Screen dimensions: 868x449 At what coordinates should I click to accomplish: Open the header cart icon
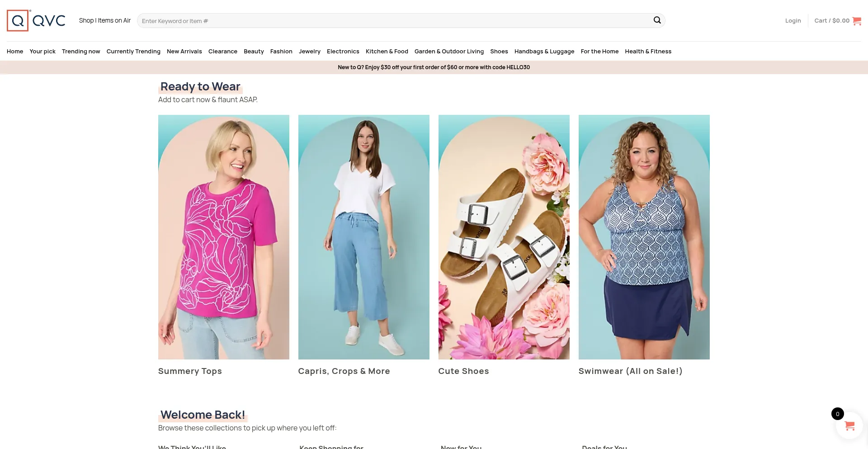point(857,21)
